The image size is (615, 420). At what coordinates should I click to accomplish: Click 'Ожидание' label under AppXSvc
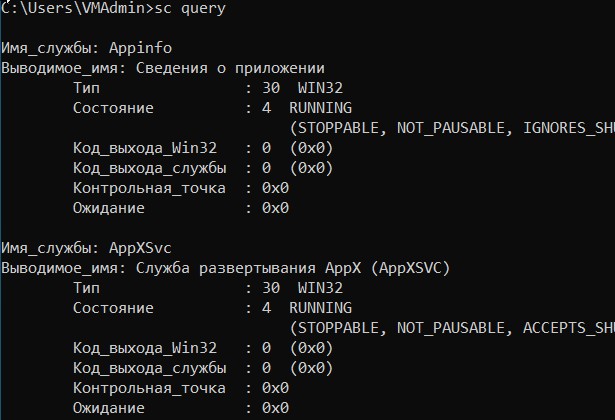tap(109, 408)
